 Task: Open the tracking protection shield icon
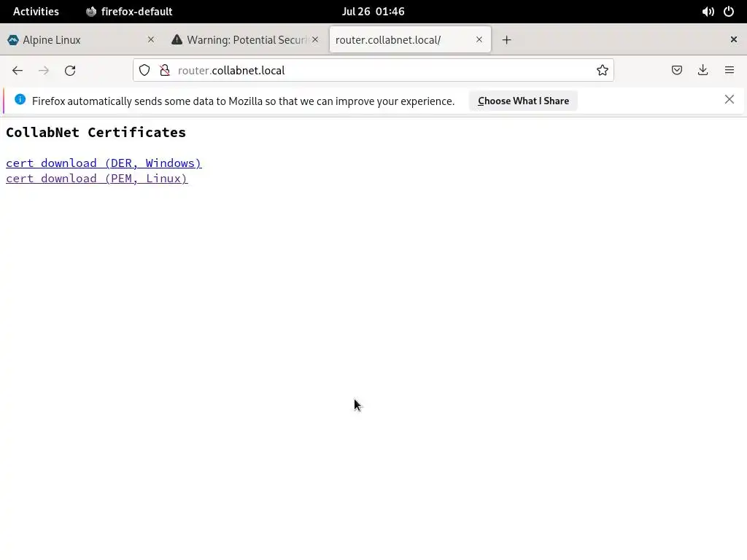[x=144, y=71]
